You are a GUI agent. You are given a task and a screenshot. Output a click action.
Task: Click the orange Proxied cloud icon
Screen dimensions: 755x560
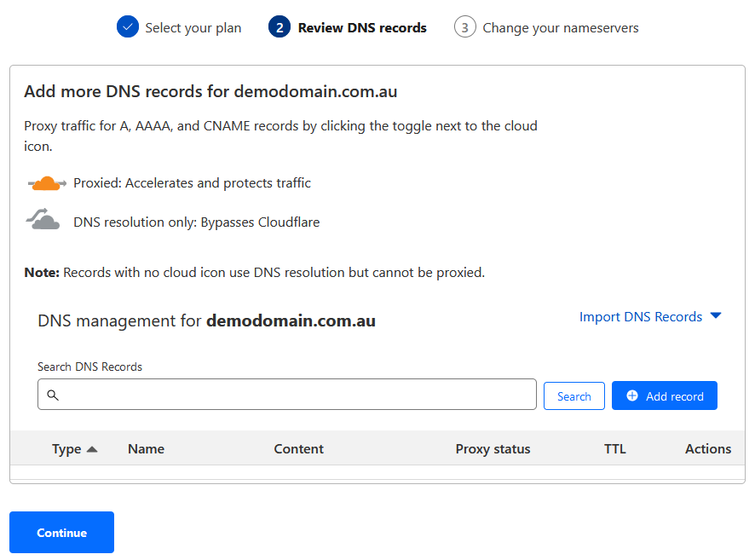tap(45, 182)
